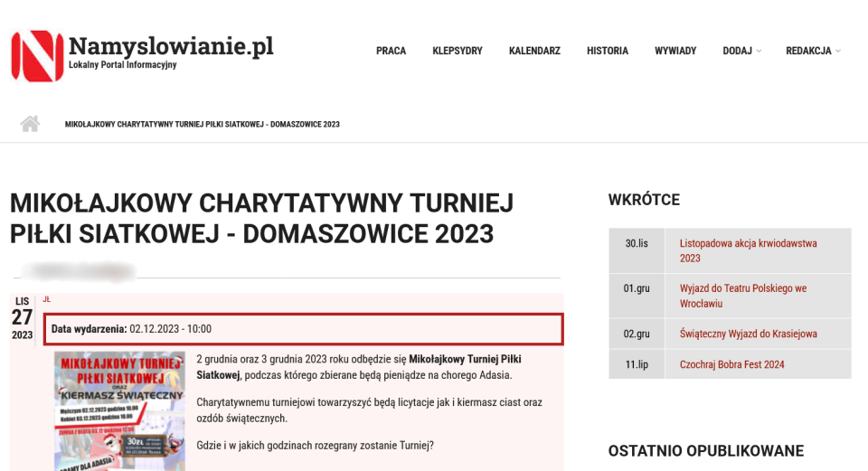Select HISTORIA in the navigation bar
868x471 pixels.
(x=607, y=51)
